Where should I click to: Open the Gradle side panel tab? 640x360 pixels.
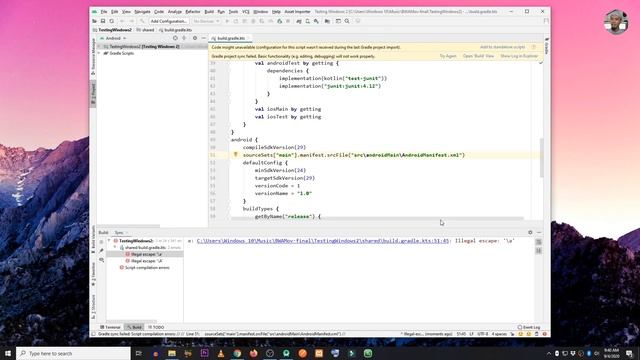point(547,47)
